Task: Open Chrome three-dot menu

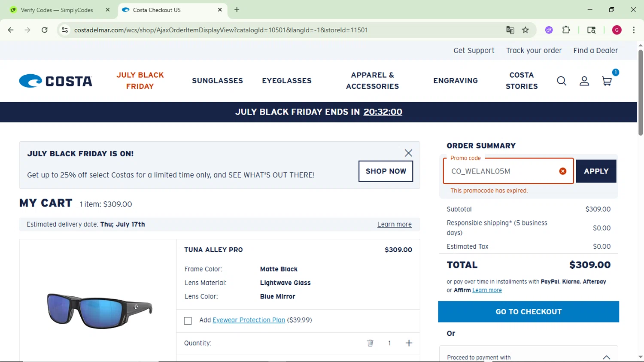Action: pos(634,30)
